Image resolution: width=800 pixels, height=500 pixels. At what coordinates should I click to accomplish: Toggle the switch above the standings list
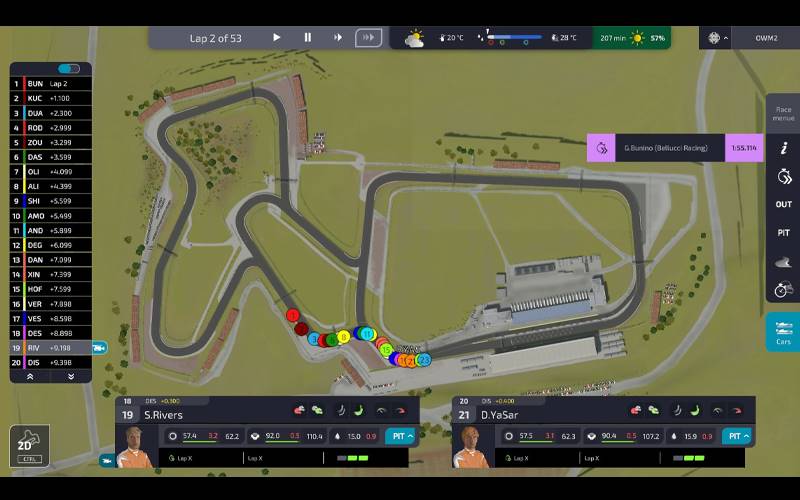point(69,69)
